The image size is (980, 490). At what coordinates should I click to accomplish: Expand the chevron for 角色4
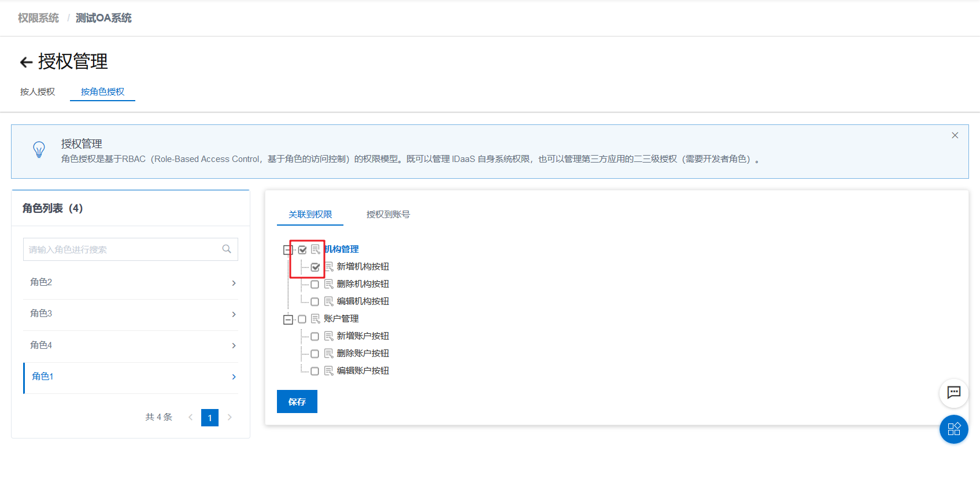[x=234, y=345]
